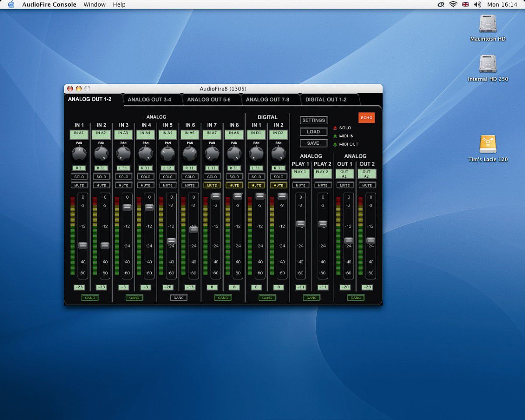Click the IN 1 analog pan knob
Screen dimensions: 525x420
point(79,154)
